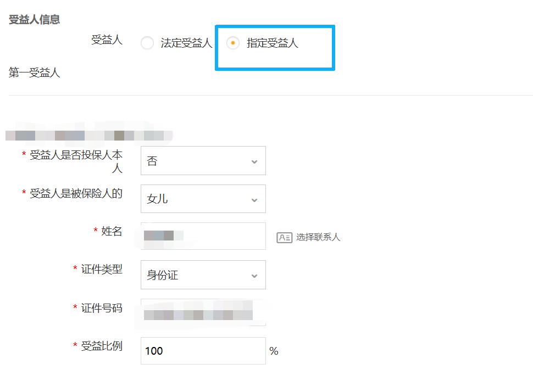Expand the relationship dropdown showing 女儿
The width and height of the screenshot is (533, 392).
click(203, 199)
